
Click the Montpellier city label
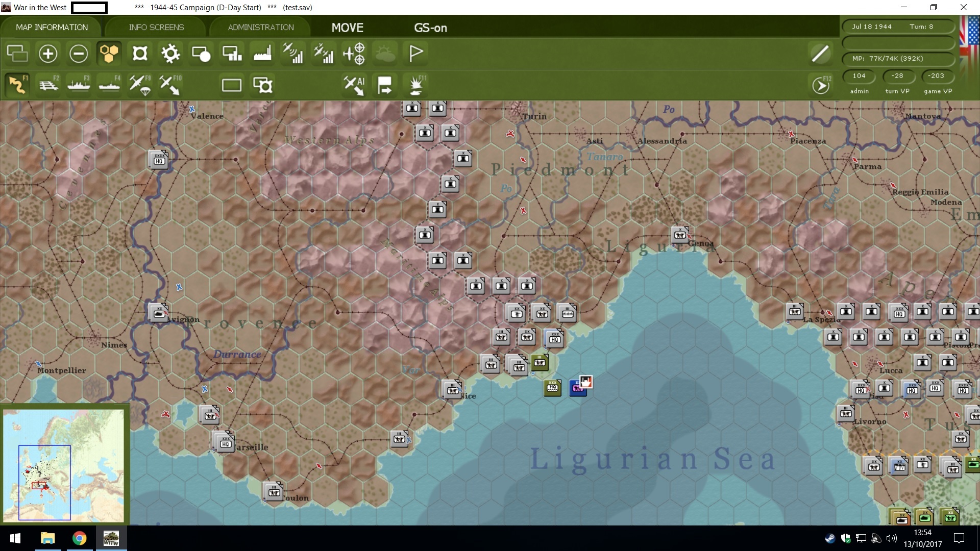pyautogui.click(x=62, y=370)
